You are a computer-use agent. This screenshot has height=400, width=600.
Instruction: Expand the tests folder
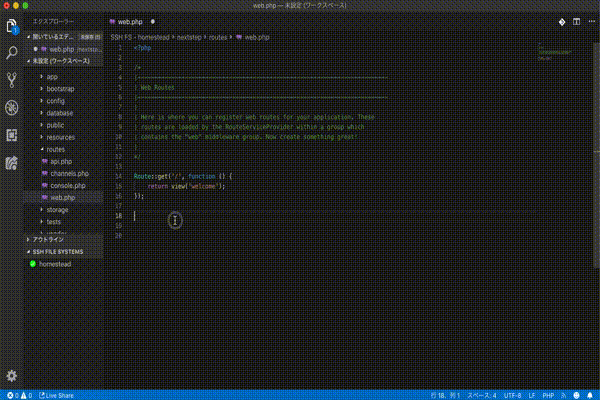tap(53, 222)
